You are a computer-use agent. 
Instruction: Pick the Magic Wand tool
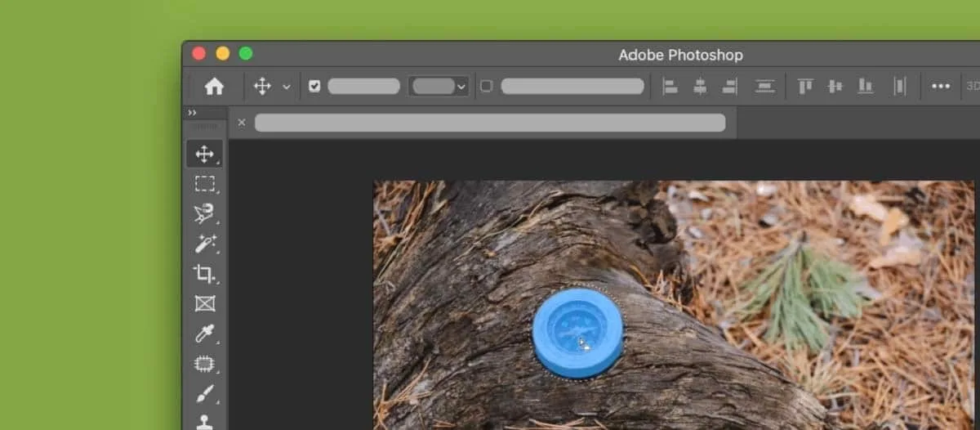[x=204, y=244]
